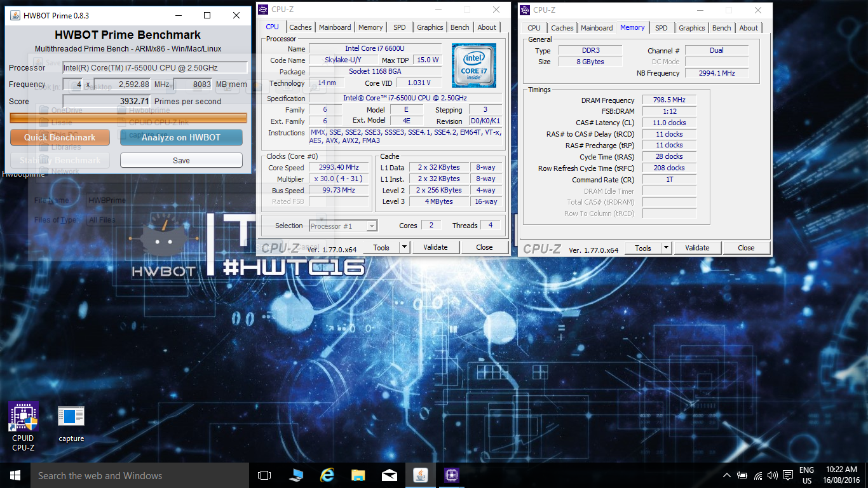This screenshot has height=488, width=868.
Task: Check the battery status tray icon
Action: coord(742,475)
